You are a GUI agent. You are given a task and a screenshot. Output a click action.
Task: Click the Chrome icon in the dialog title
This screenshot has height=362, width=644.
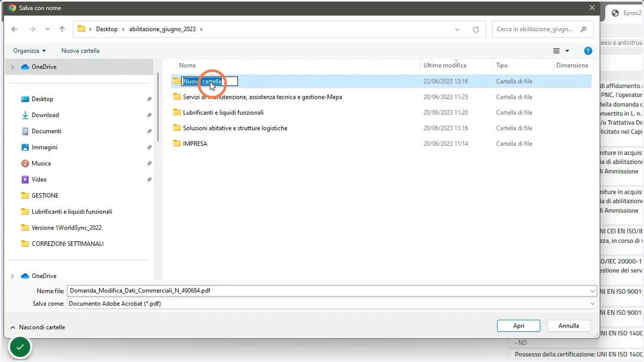12,8
